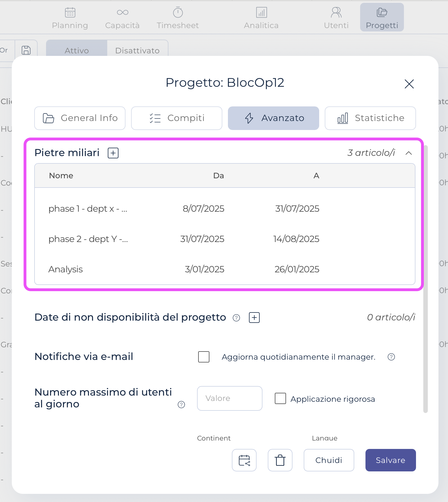Open help for project unavailability dates
448x502 pixels.
pyautogui.click(x=236, y=318)
